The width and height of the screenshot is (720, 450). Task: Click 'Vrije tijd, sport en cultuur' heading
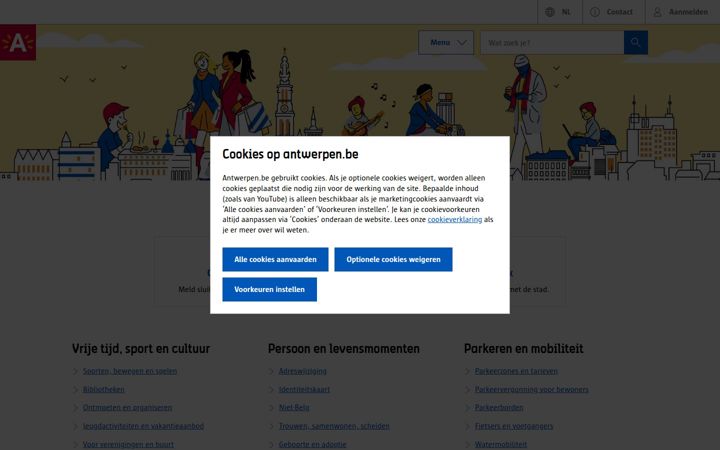[141, 349]
